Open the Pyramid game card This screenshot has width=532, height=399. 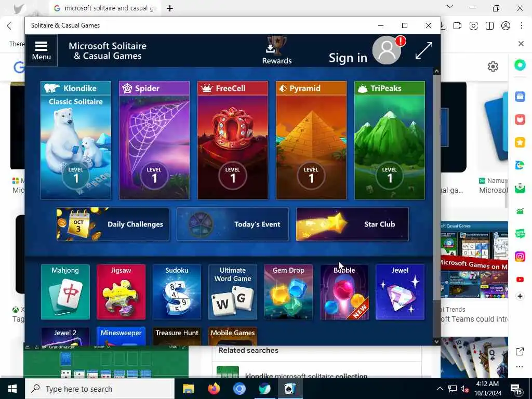[x=311, y=140]
